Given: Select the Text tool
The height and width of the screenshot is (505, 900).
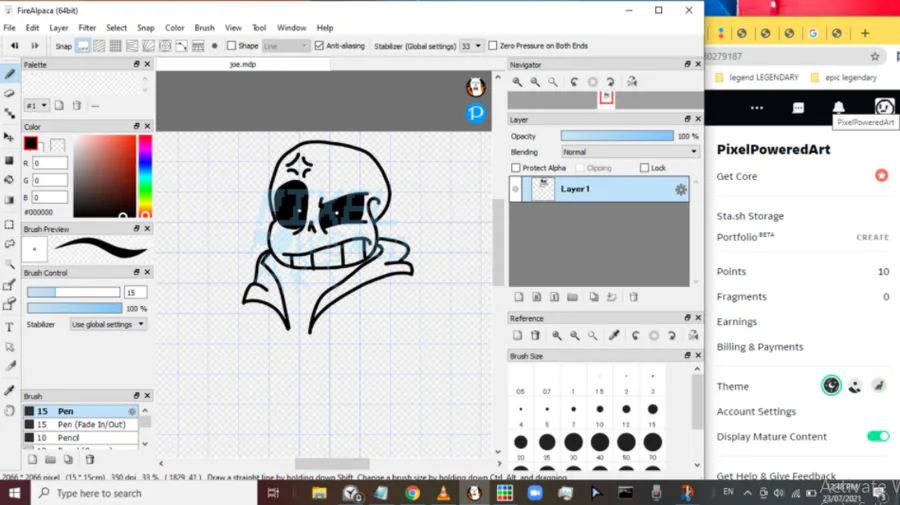Looking at the screenshot, I should 9,327.
